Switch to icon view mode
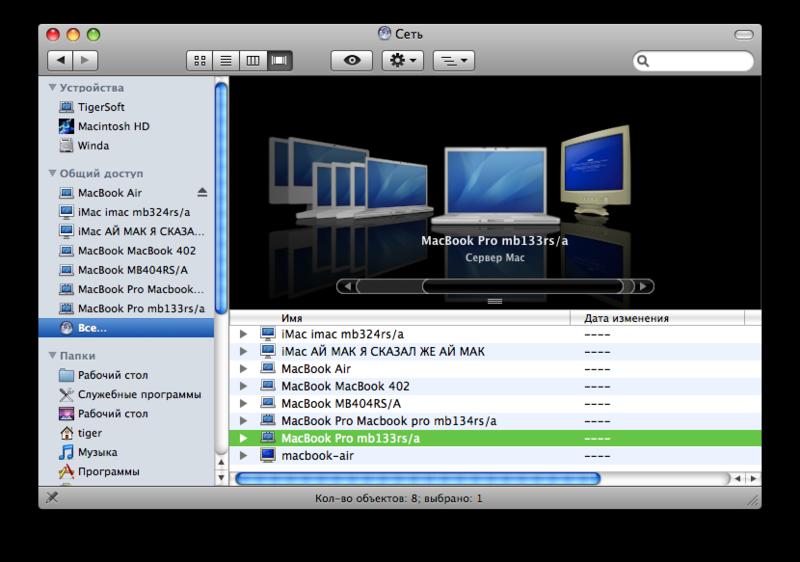Image resolution: width=800 pixels, height=562 pixels. coord(200,60)
